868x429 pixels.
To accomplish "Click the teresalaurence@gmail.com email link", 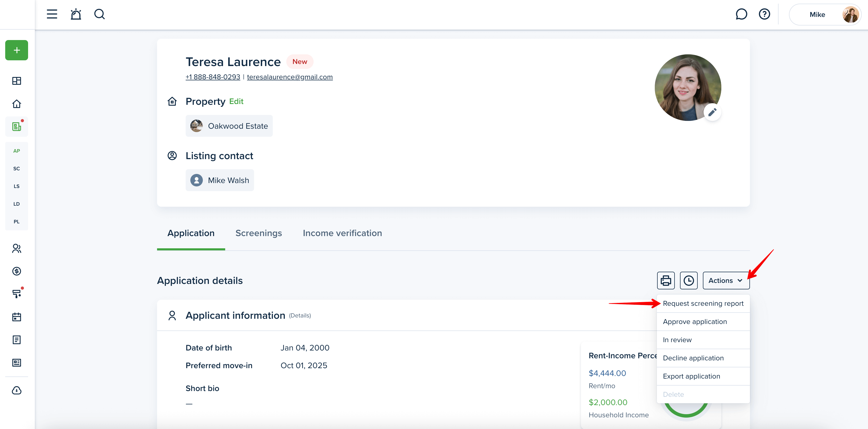I will (290, 77).
